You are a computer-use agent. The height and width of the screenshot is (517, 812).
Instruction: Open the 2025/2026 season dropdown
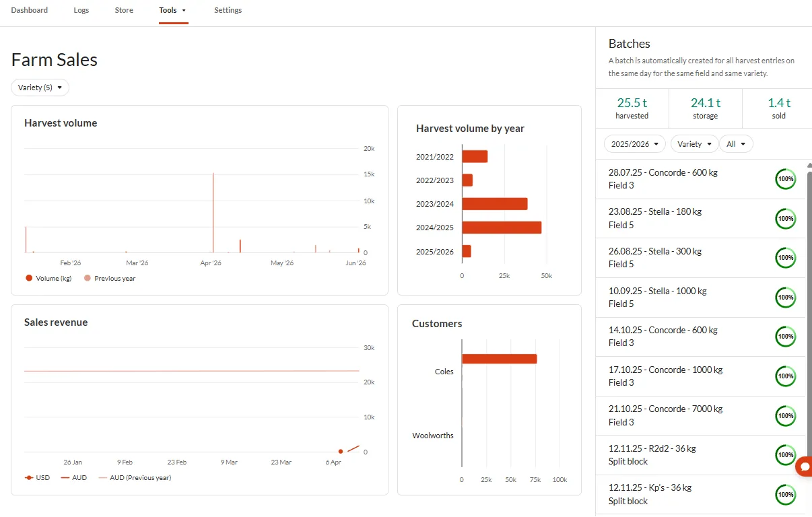(x=634, y=144)
